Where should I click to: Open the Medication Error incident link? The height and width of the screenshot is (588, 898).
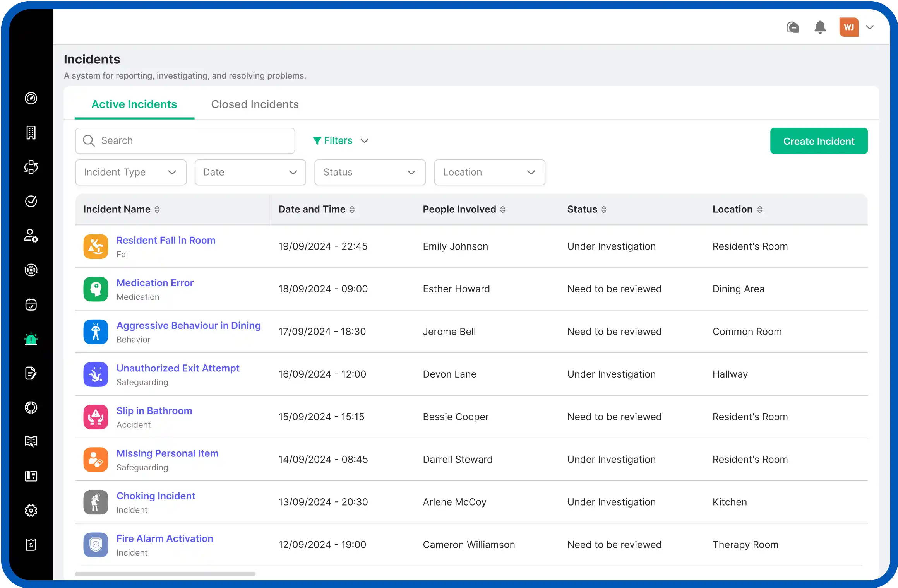155,283
